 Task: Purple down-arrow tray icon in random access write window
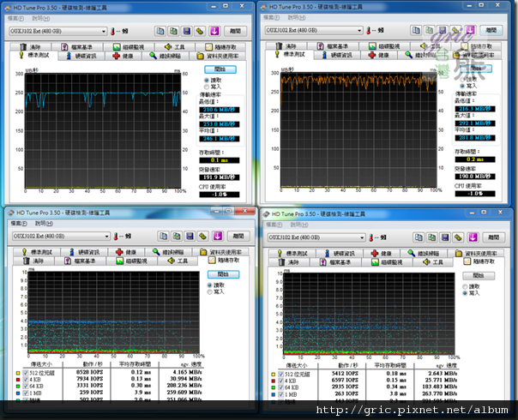[473, 237]
